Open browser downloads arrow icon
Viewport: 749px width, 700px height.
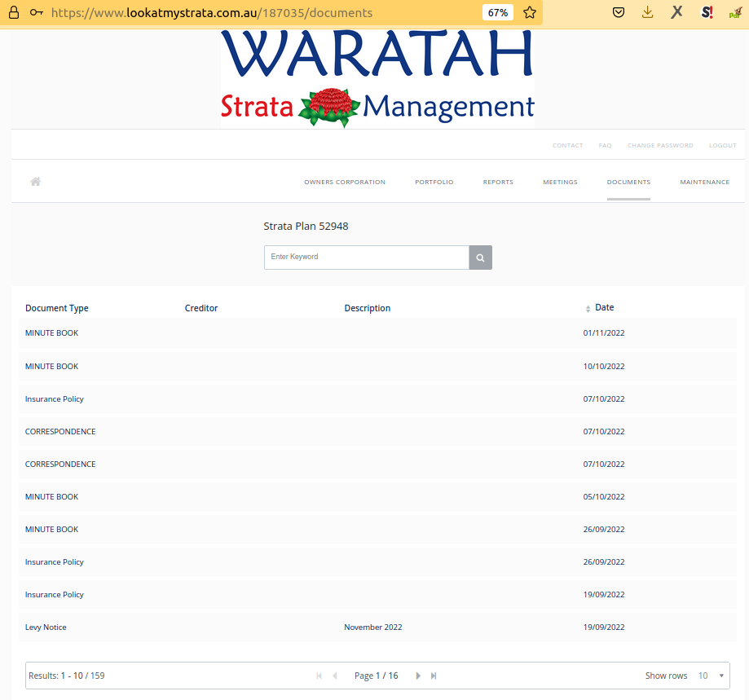point(647,12)
